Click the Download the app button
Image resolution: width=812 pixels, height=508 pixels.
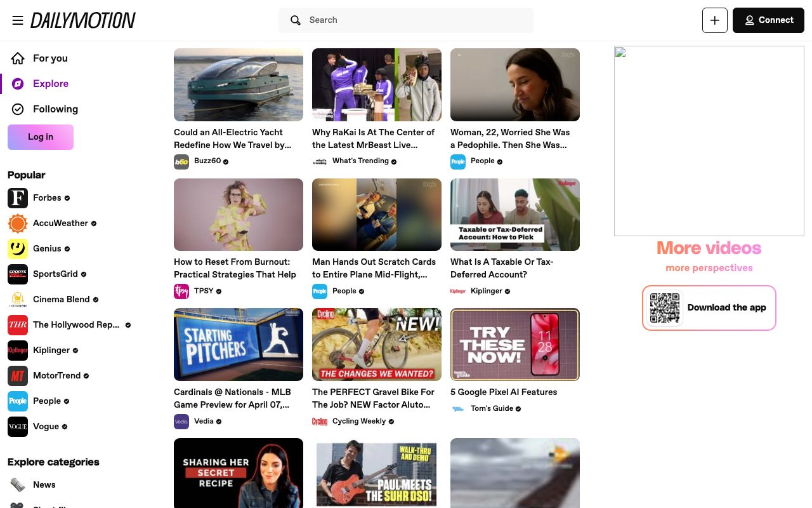click(x=709, y=308)
